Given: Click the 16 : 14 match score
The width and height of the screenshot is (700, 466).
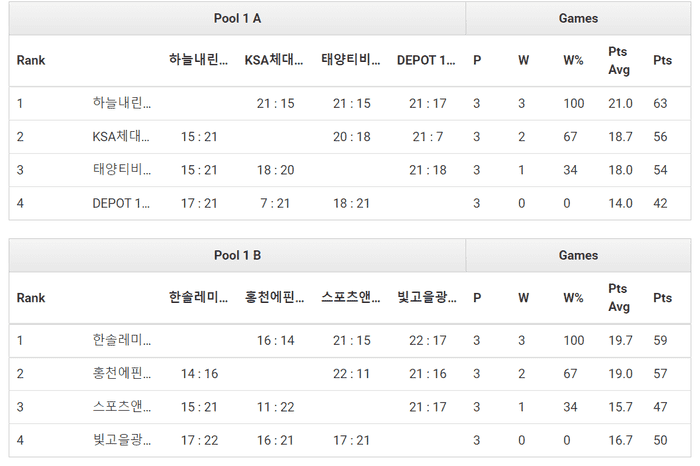Looking at the screenshot, I should (275, 341).
